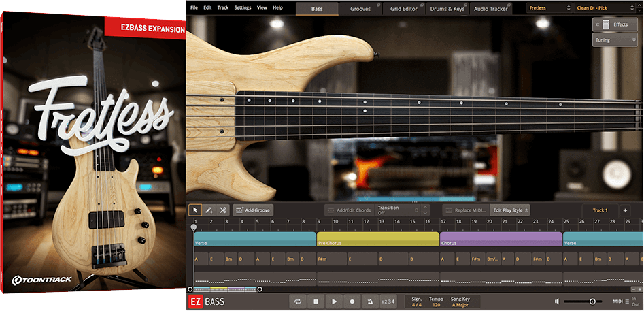
Task: Select the scissors split tool
Action: pyautogui.click(x=222, y=210)
